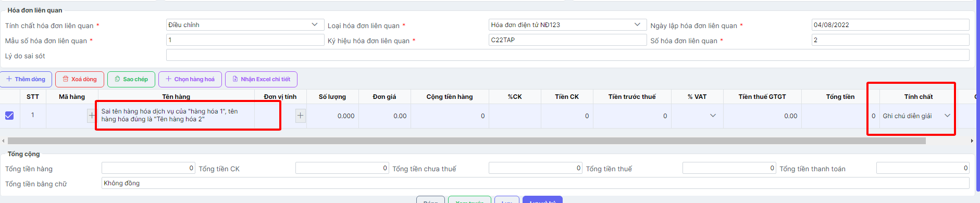Focus the Tổng tiền hàng field
Viewport: 980px width, 203px height.
point(148,168)
